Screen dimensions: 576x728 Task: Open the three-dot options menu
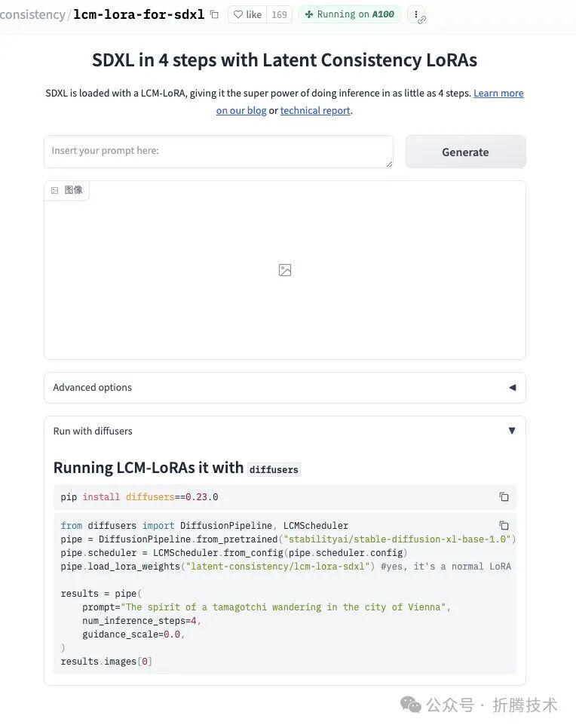click(x=416, y=14)
